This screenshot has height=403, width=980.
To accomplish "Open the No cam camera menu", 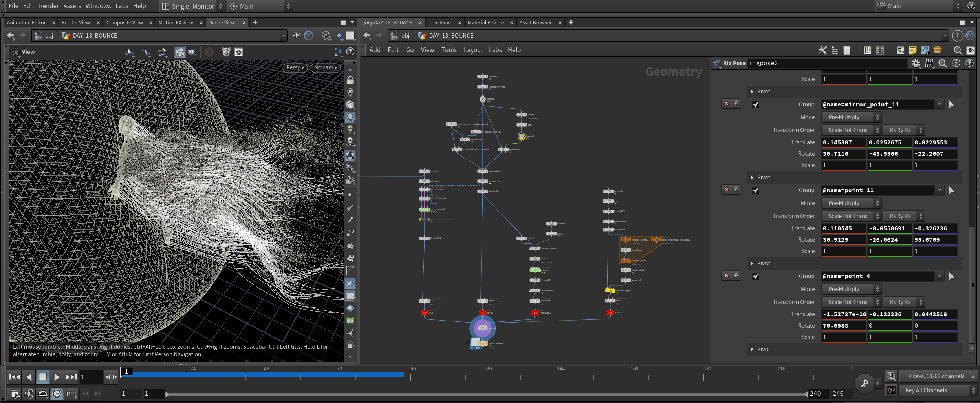I will click(x=325, y=67).
